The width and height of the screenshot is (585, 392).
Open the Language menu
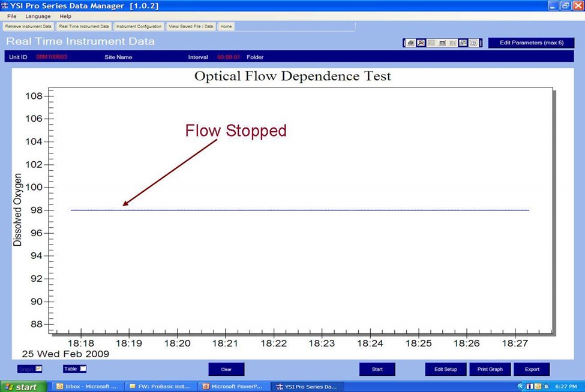pos(38,16)
